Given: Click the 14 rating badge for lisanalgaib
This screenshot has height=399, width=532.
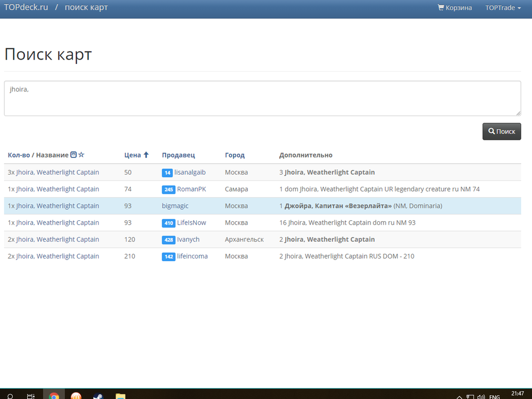Looking at the screenshot, I should [x=168, y=172].
